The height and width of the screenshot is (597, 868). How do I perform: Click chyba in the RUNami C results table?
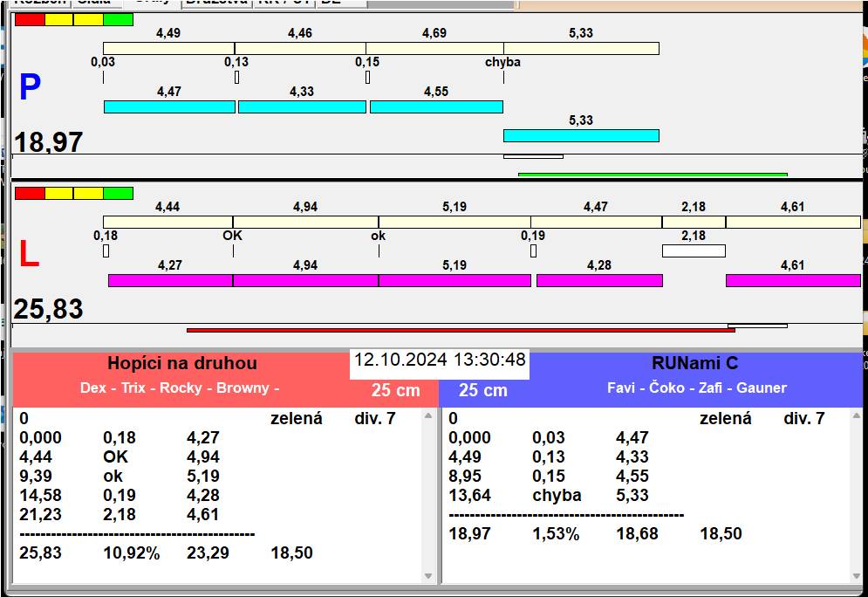(x=557, y=495)
